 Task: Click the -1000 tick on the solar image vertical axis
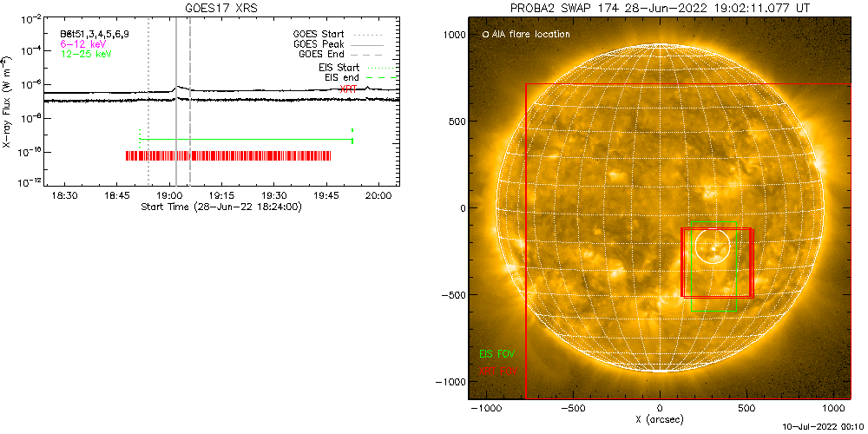(450, 382)
